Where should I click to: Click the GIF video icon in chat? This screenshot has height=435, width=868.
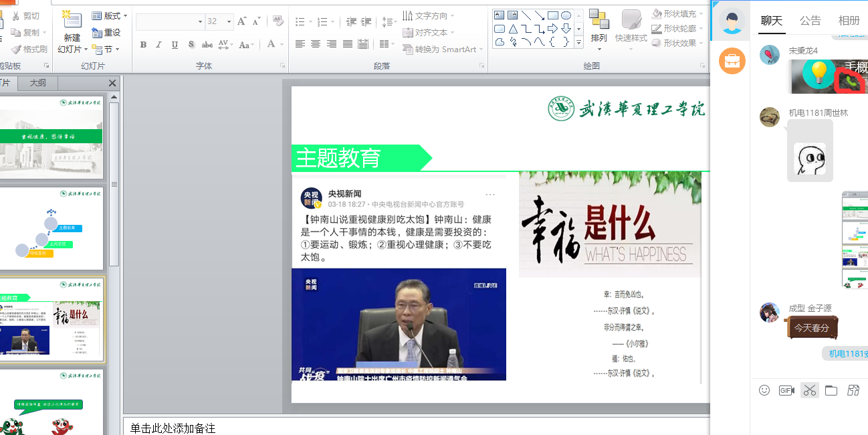[x=786, y=390]
